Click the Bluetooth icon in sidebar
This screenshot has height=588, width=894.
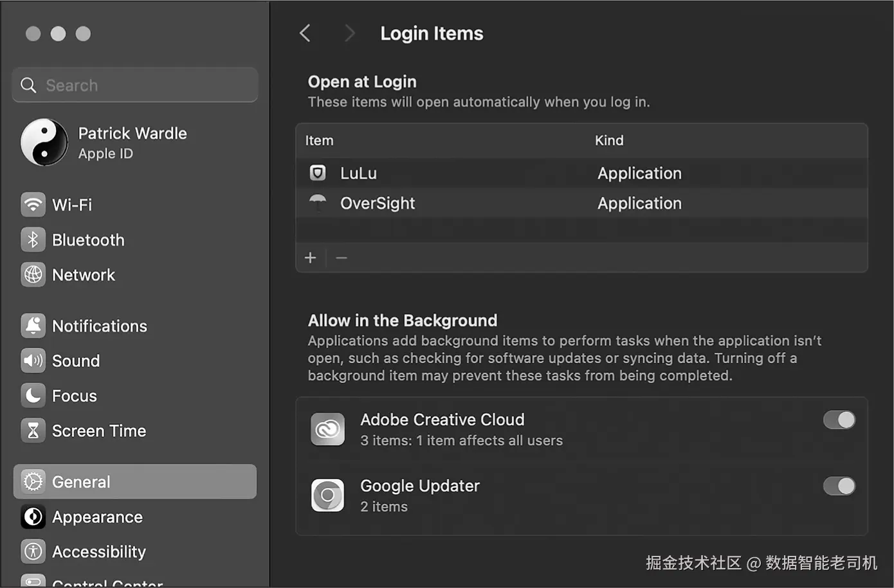coord(33,240)
